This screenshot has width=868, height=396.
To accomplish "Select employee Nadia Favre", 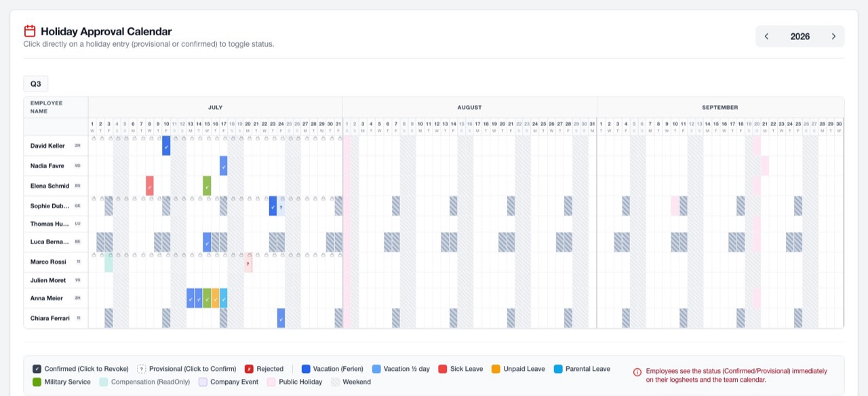I will [47, 165].
